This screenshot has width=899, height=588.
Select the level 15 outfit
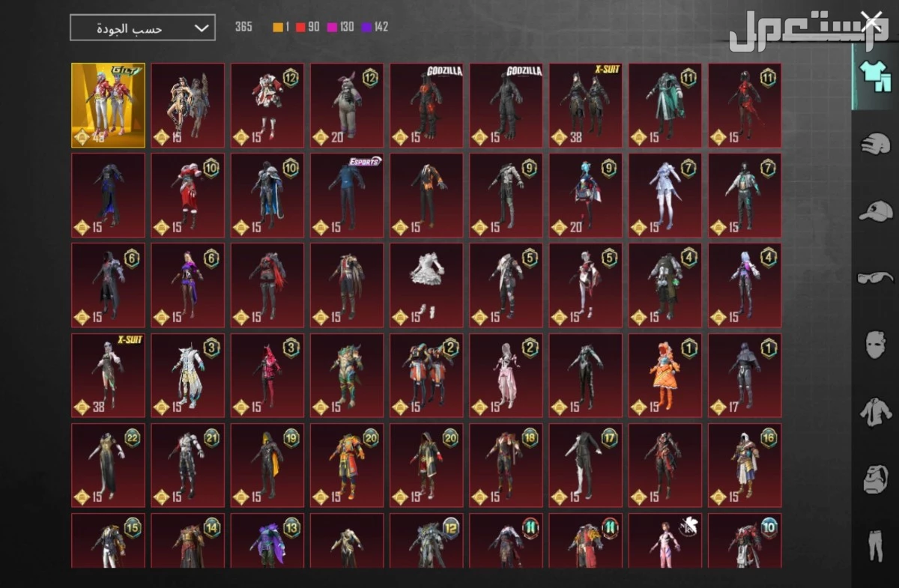click(108, 540)
